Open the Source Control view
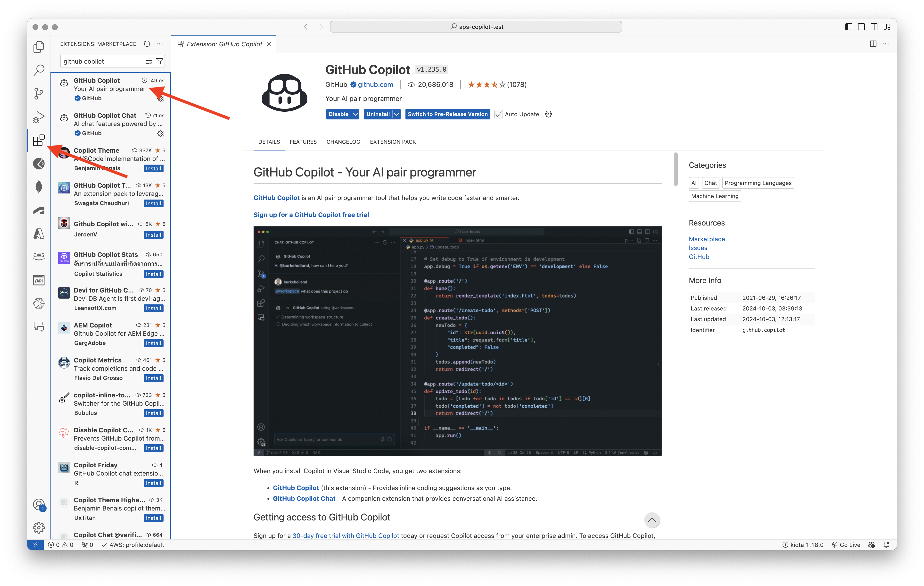 [x=38, y=93]
